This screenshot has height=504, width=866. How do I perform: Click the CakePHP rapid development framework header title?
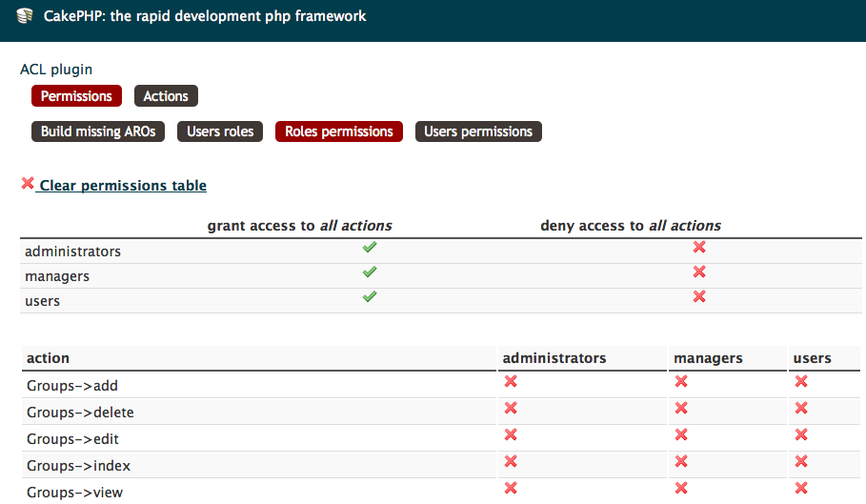click(204, 16)
